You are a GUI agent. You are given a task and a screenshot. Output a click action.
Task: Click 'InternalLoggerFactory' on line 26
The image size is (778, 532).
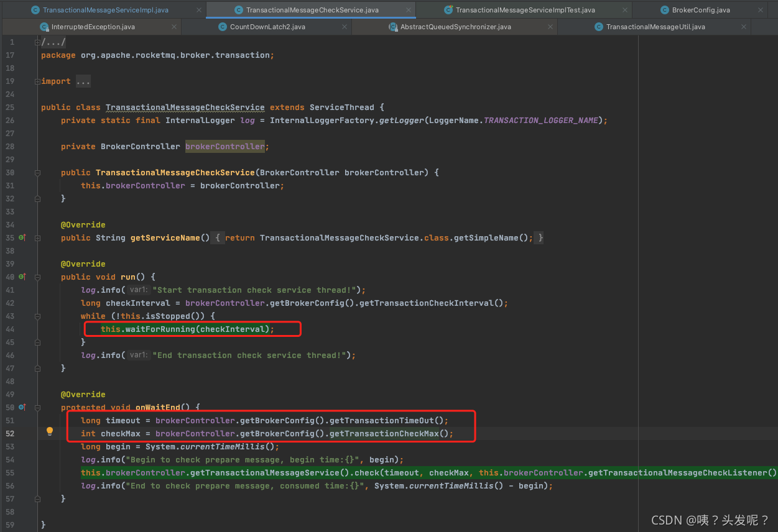point(322,120)
